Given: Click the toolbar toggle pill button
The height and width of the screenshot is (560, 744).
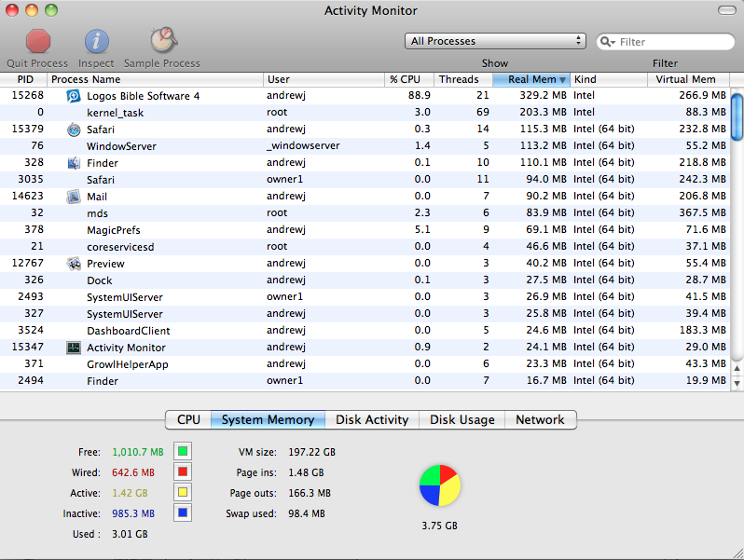Looking at the screenshot, I should tap(727, 10).
